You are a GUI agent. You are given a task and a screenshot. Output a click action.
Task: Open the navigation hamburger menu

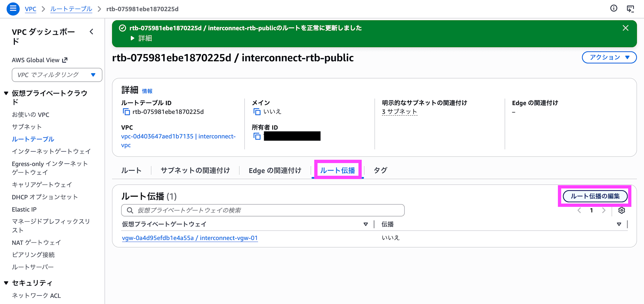pos(13,9)
